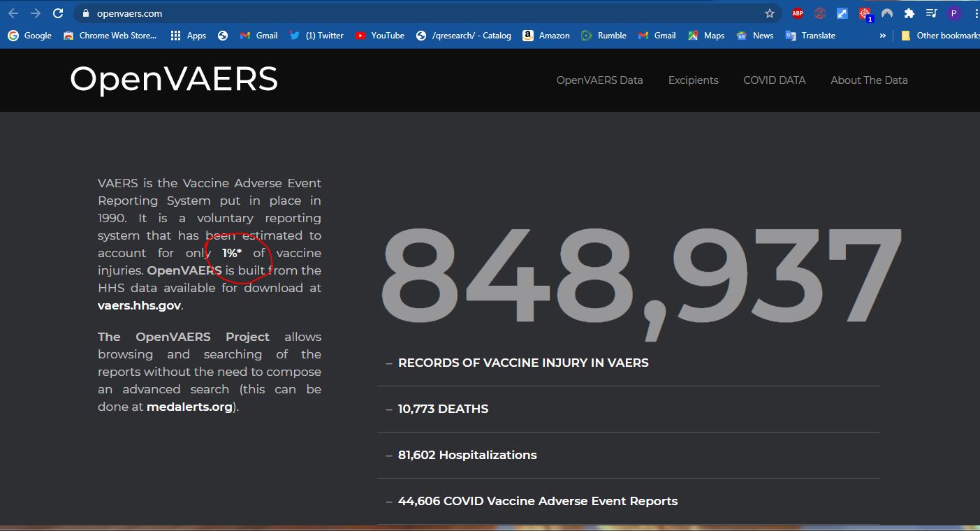Open the YouTube bookmark
Viewport: 980px width, 531px height.
point(380,36)
